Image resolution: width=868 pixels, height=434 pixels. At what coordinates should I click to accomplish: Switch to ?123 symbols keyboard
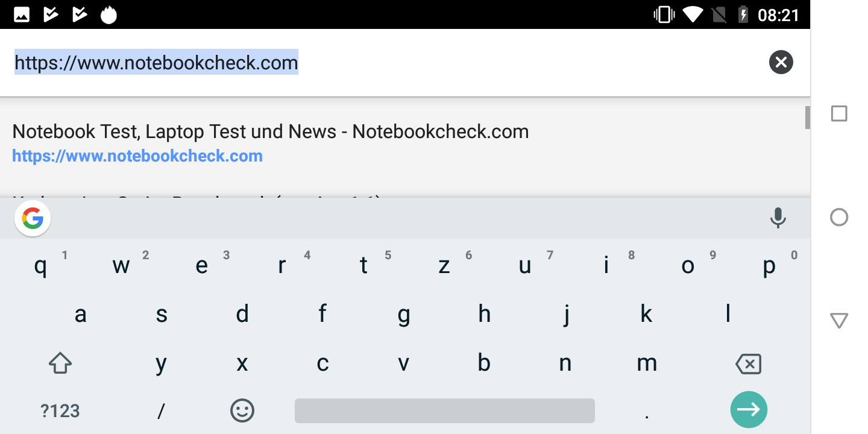(x=60, y=411)
